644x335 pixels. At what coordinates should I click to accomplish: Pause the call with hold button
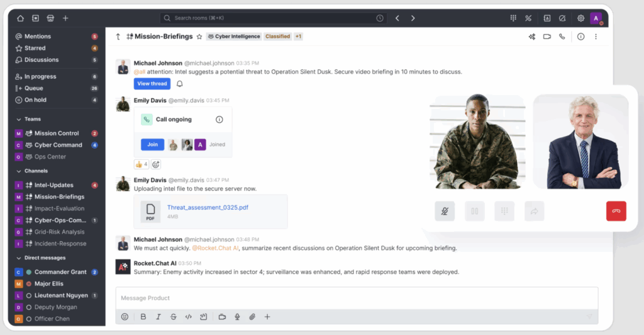[475, 212]
